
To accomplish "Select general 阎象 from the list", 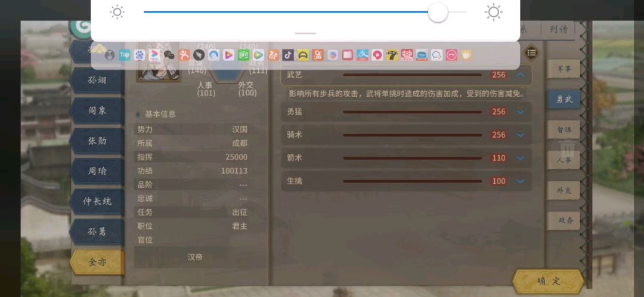I will [x=97, y=111].
